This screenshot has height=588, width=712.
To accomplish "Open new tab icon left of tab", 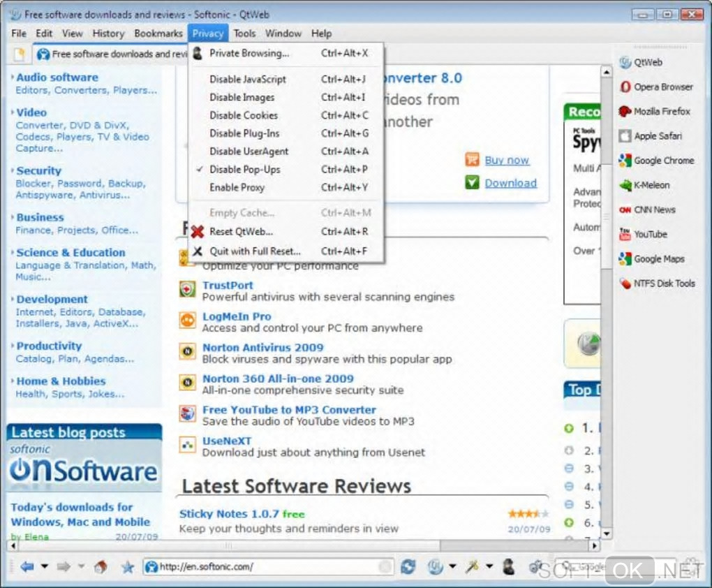I will click(19, 54).
